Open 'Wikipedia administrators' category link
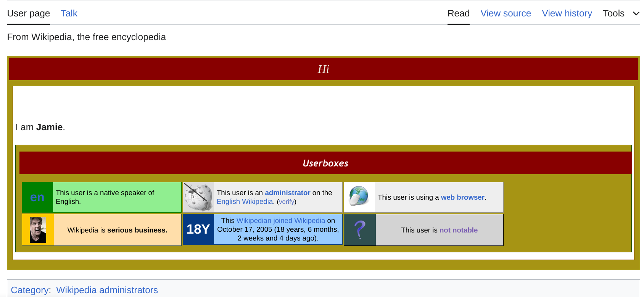 107,290
